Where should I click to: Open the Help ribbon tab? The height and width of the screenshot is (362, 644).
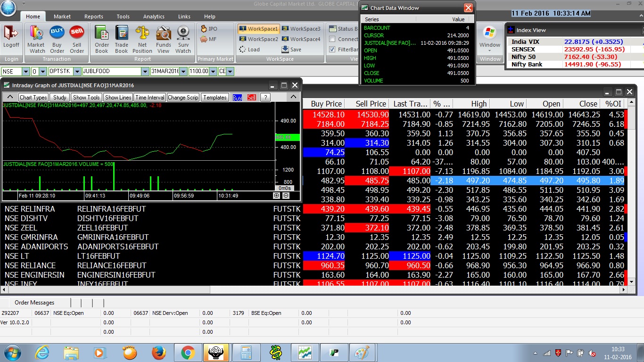210,16
